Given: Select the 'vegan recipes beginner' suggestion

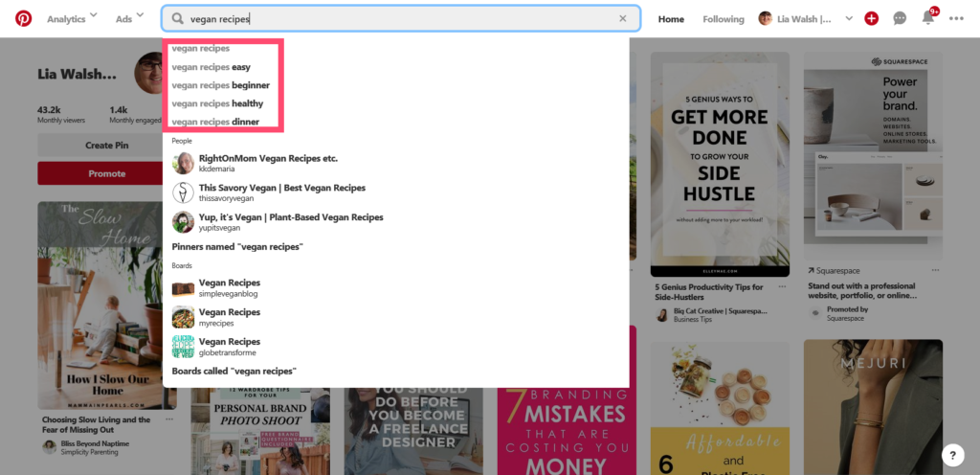Looking at the screenshot, I should coord(221,85).
